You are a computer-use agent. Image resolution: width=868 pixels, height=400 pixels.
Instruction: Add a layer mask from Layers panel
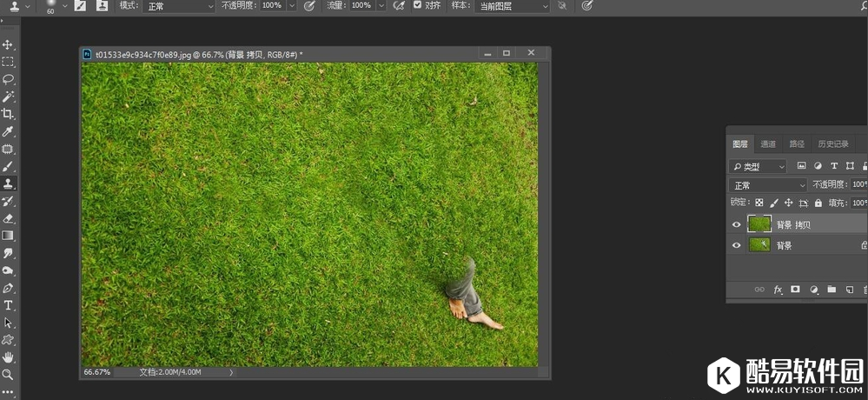point(795,290)
